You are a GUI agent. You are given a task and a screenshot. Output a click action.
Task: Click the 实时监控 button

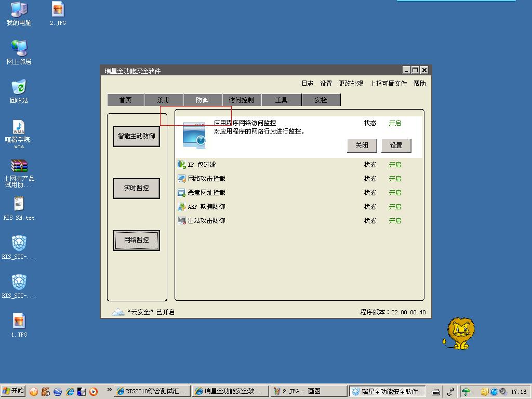pos(137,188)
